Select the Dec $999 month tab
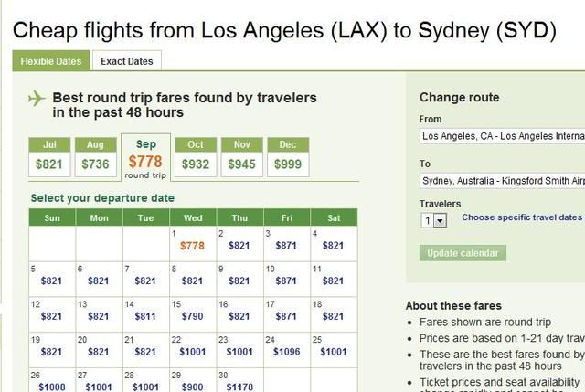The image size is (585, 392). coord(288,157)
